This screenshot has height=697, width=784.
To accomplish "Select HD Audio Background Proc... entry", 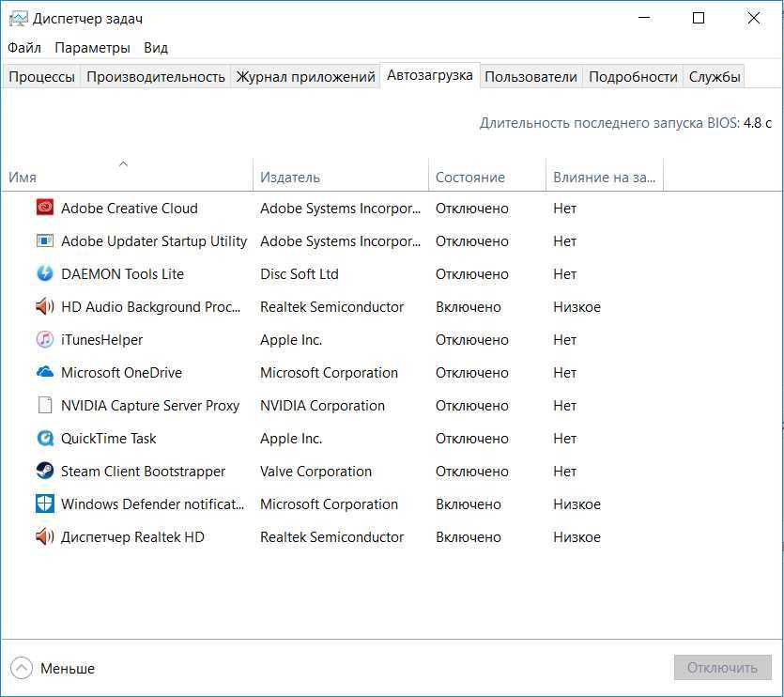I will pyautogui.click(x=150, y=307).
